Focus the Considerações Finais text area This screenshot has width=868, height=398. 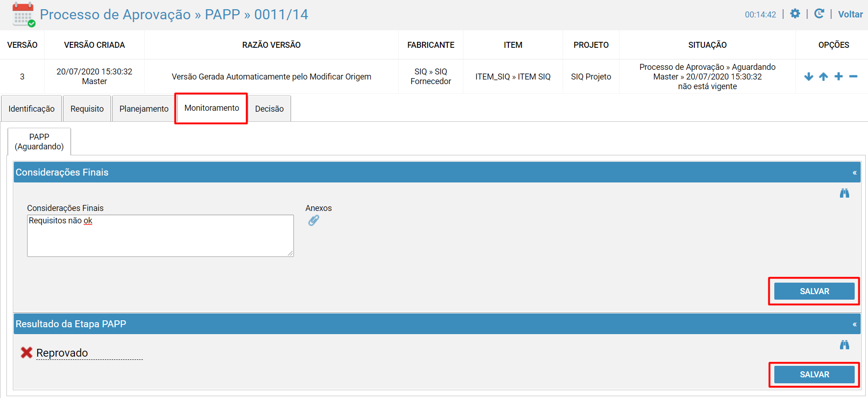pos(160,236)
